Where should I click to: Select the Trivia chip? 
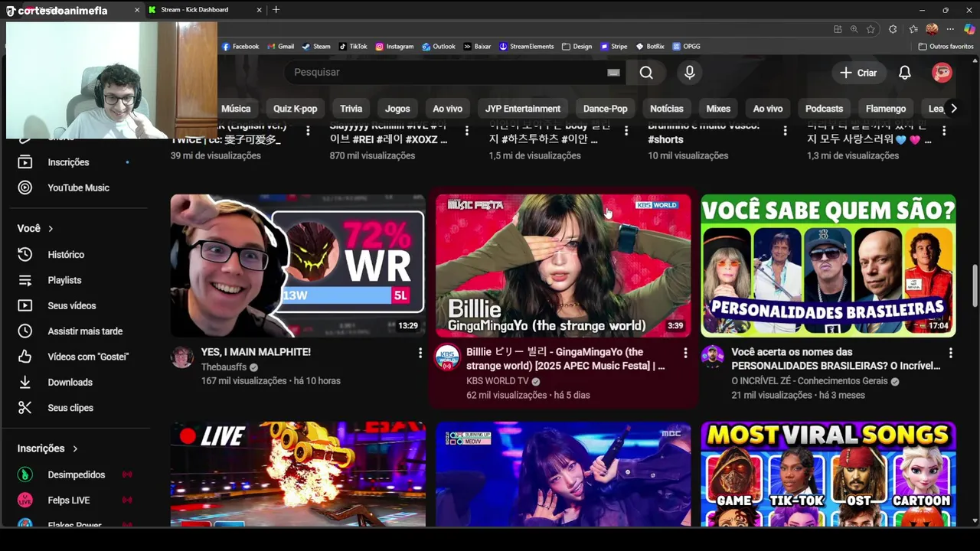click(351, 109)
